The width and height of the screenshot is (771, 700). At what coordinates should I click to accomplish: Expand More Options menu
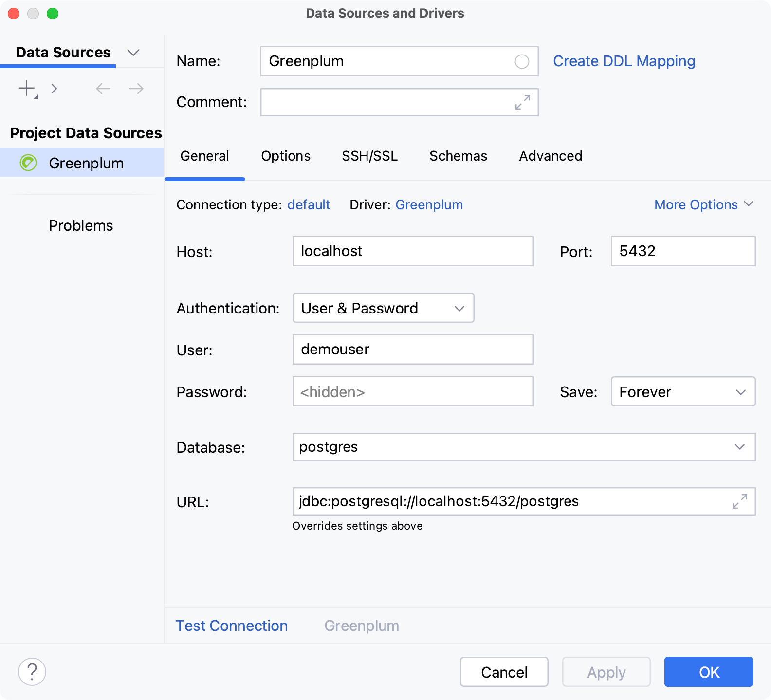(703, 205)
